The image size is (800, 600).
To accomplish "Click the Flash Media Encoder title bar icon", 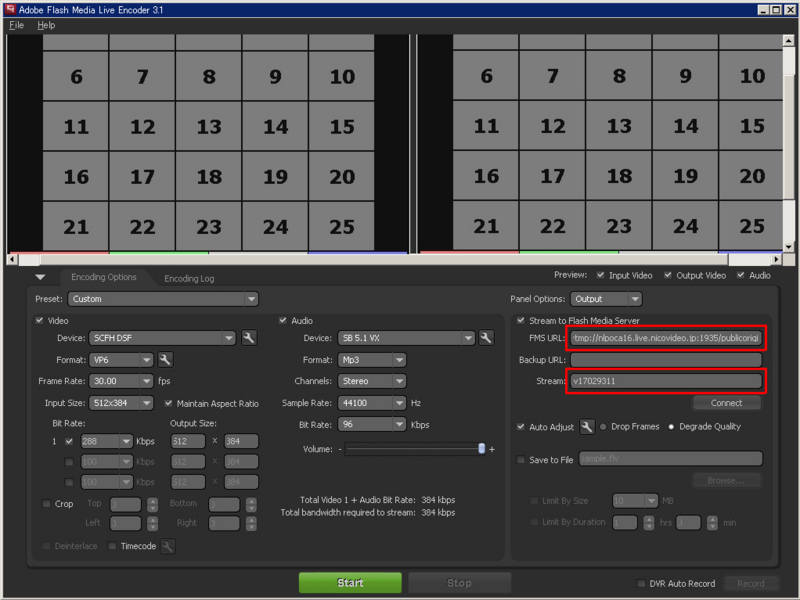I will click(10, 9).
